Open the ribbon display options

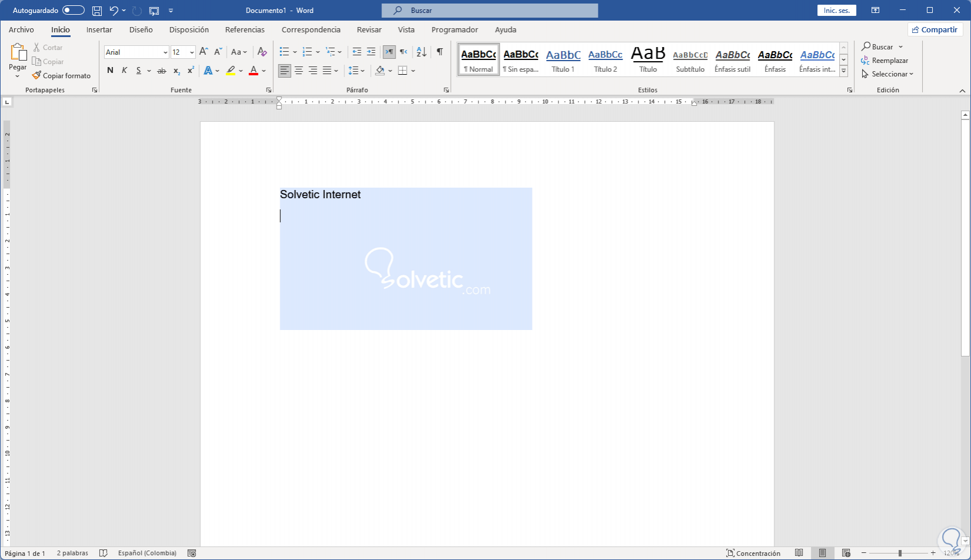pyautogui.click(x=876, y=11)
